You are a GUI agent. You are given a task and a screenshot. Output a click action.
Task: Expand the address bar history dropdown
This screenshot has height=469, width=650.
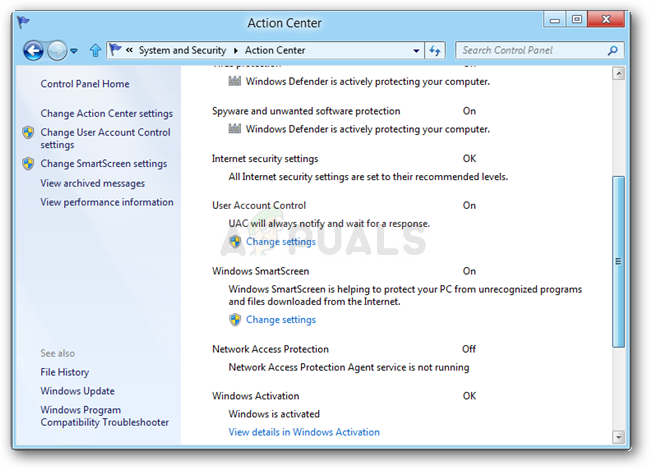(x=416, y=51)
